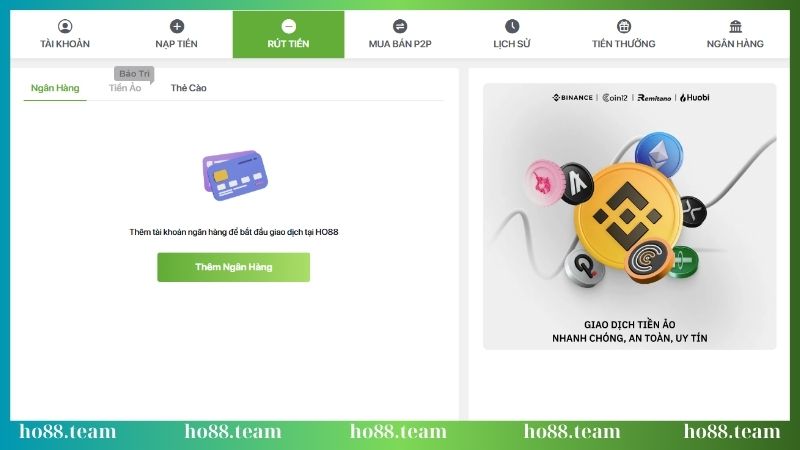
Task: Open the Tiền Thưởng gift icon
Action: tap(623, 26)
